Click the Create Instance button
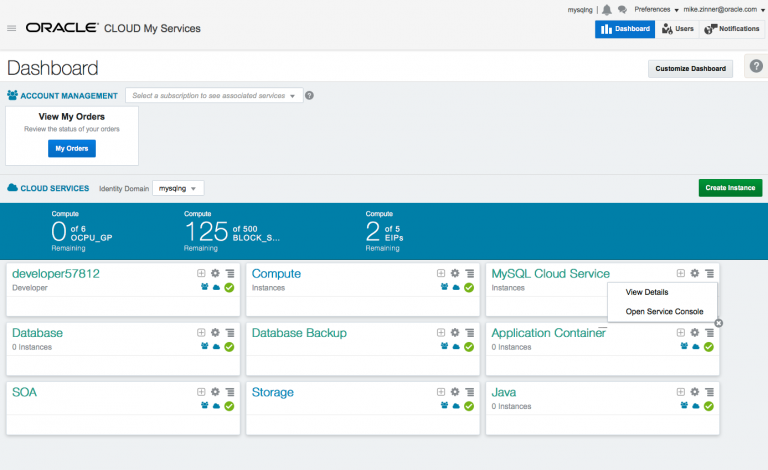768x470 pixels. click(730, 188)
